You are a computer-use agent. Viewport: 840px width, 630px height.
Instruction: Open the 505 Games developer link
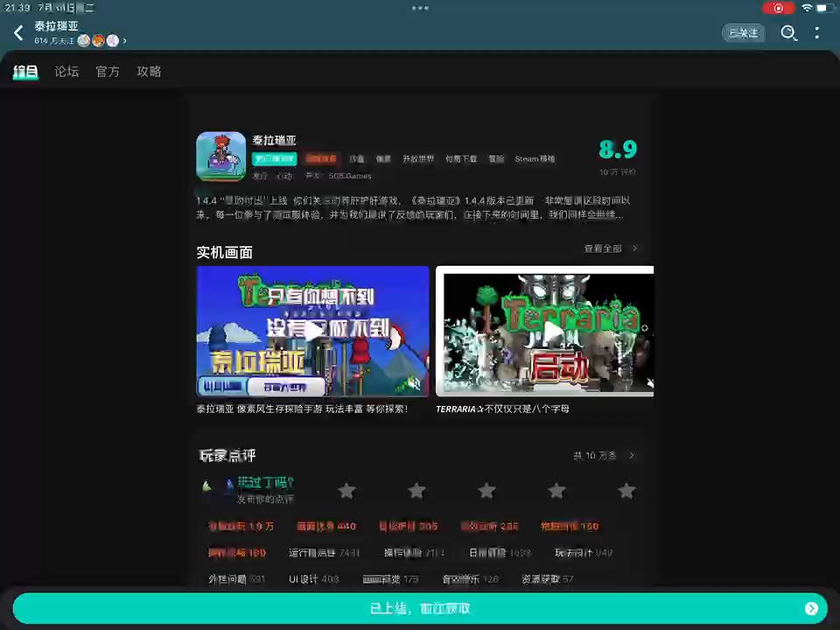(349, 176)
